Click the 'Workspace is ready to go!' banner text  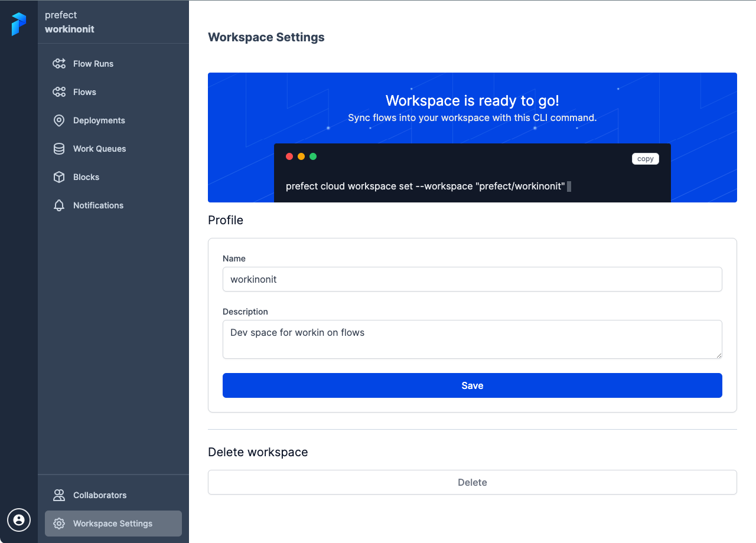(x=472, y=100)
